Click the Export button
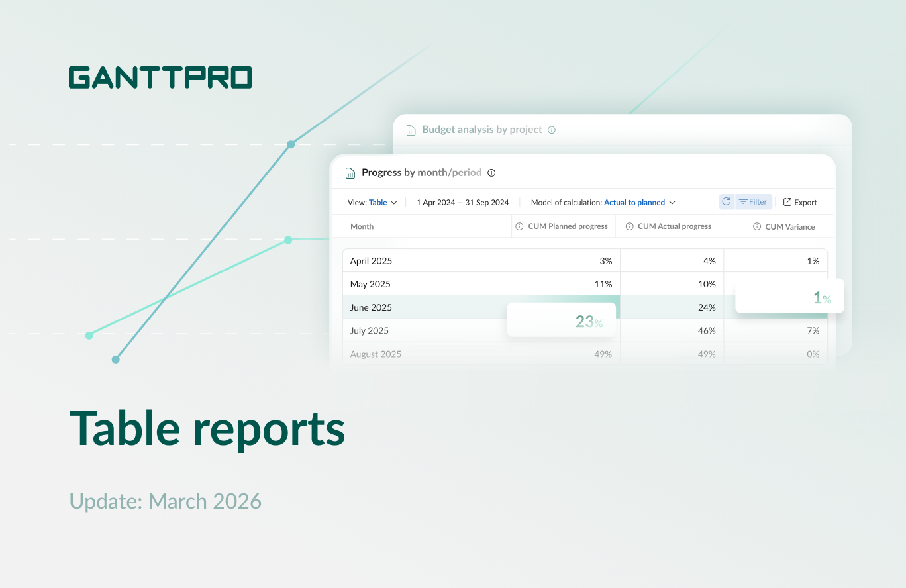 point(799,201)
